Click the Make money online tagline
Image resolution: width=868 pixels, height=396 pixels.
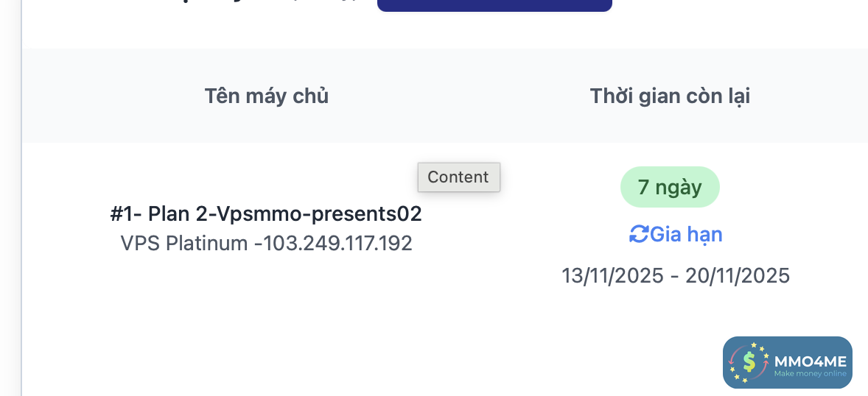click(810, 375)
